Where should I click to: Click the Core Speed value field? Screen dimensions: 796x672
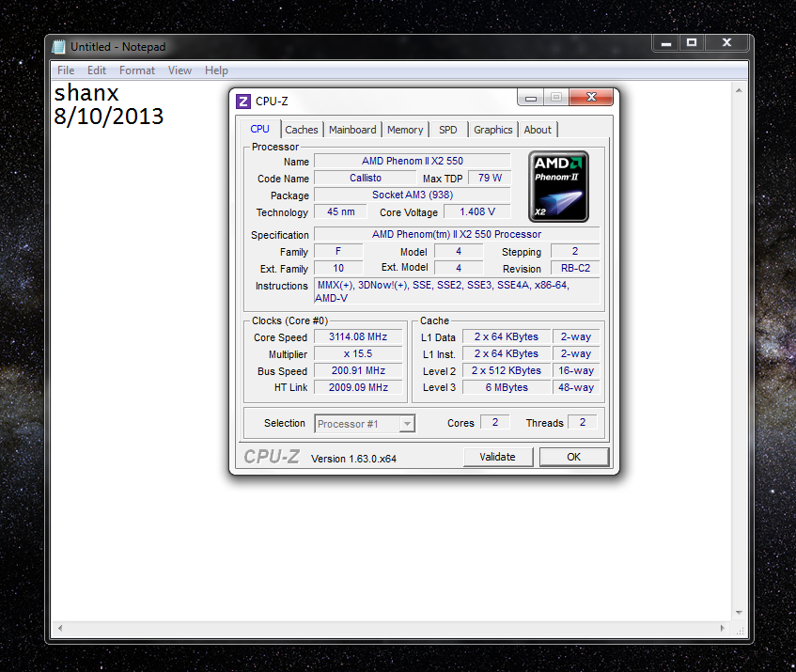pyautogui.click(x=358, y=337)
